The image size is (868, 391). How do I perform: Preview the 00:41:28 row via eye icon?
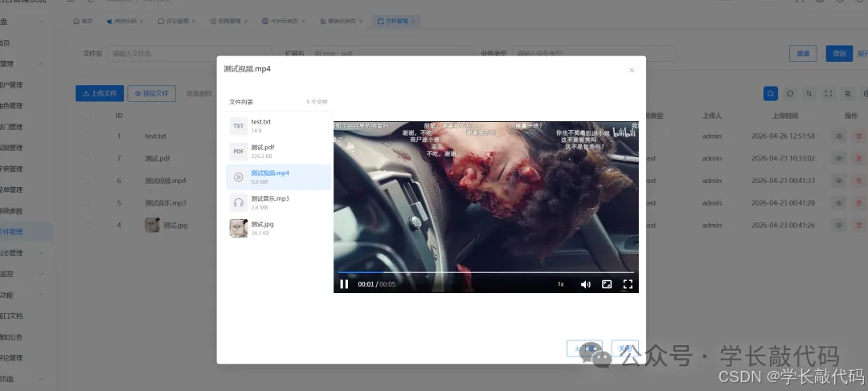tap(838, 203)
